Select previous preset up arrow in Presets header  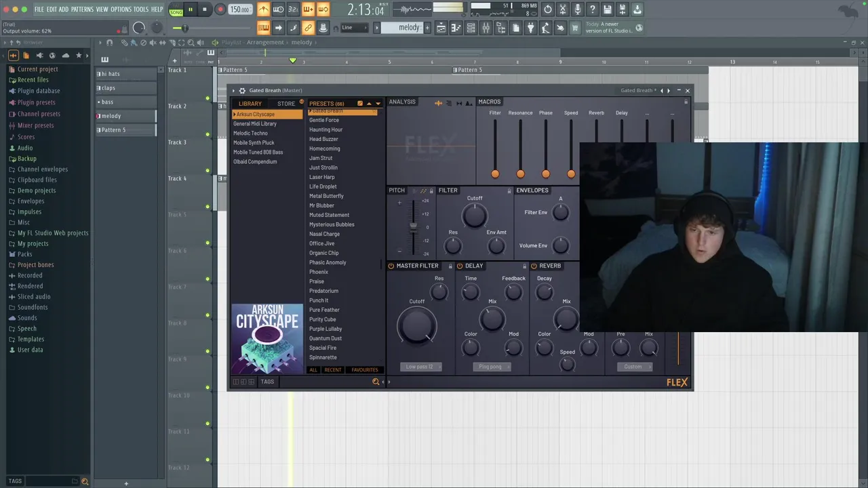370,103
